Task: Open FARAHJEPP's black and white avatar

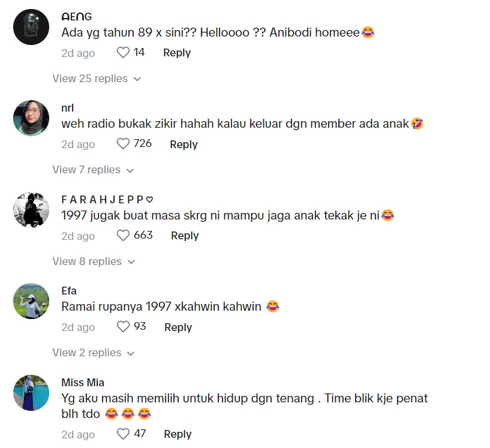Action: pyautogui.click(x=31, y=210)
